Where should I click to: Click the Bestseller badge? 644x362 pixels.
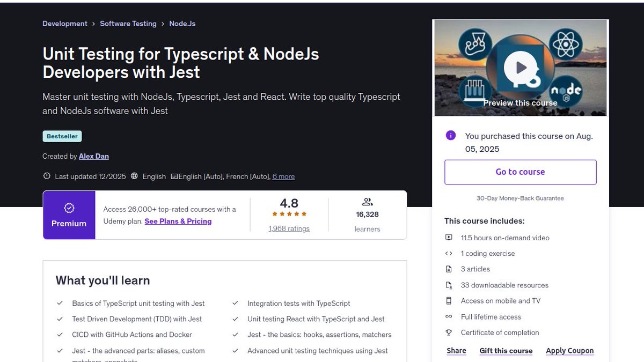[62, 136]
